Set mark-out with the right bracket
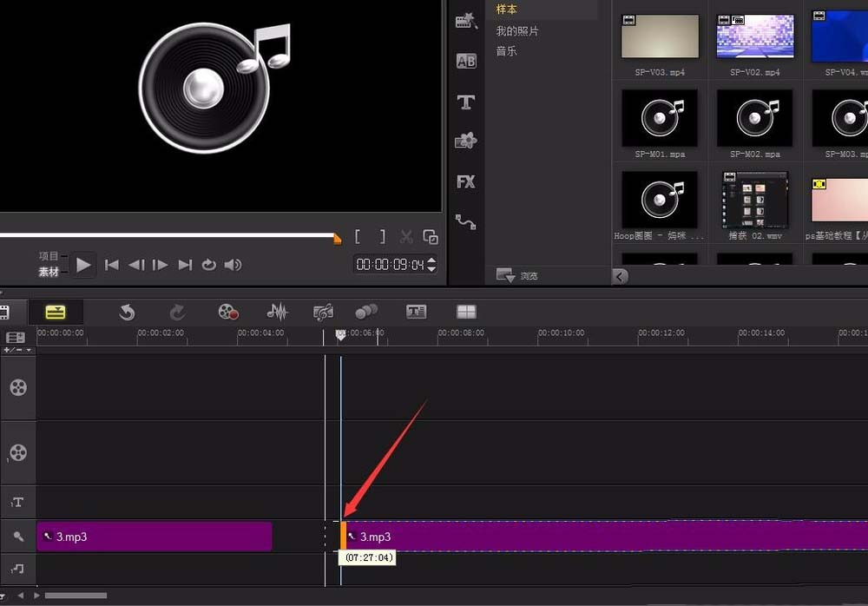 pyautogui.click(x=383, y=237)
